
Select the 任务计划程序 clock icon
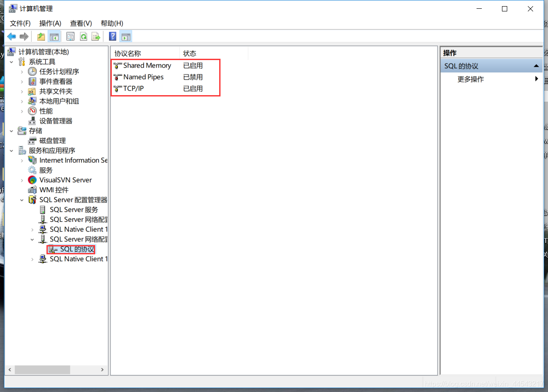[32, 71]
